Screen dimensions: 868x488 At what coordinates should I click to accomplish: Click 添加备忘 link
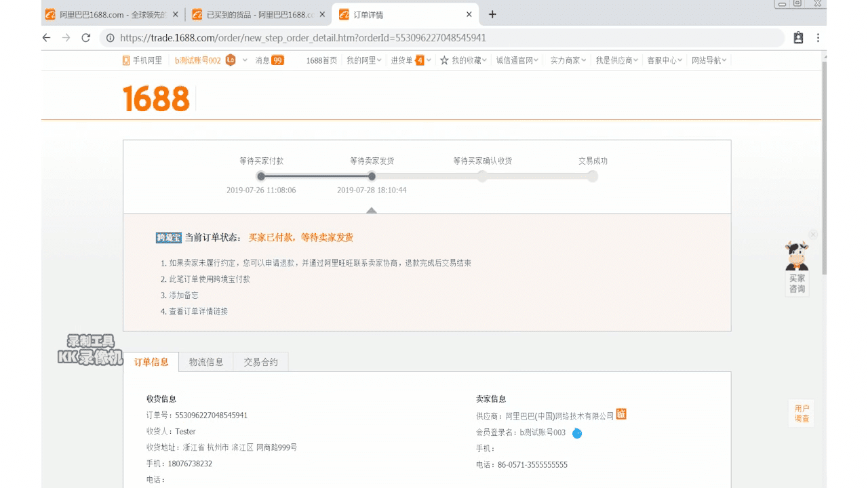pos(184,296)
